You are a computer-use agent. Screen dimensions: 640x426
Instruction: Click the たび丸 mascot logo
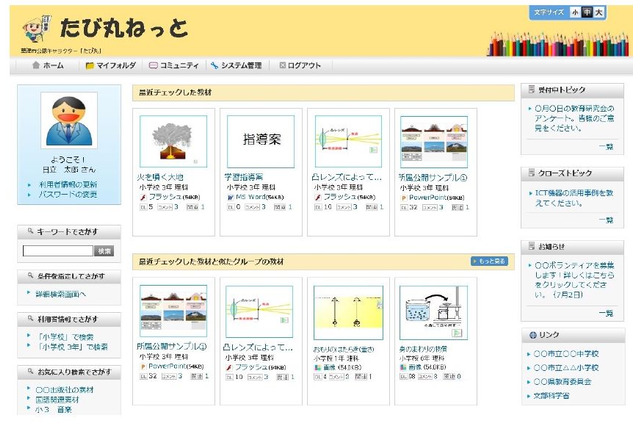coord(37,29)
